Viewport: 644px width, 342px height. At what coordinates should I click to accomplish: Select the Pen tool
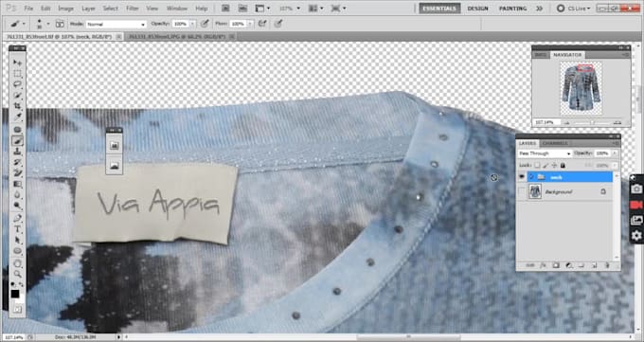[17, 218]
